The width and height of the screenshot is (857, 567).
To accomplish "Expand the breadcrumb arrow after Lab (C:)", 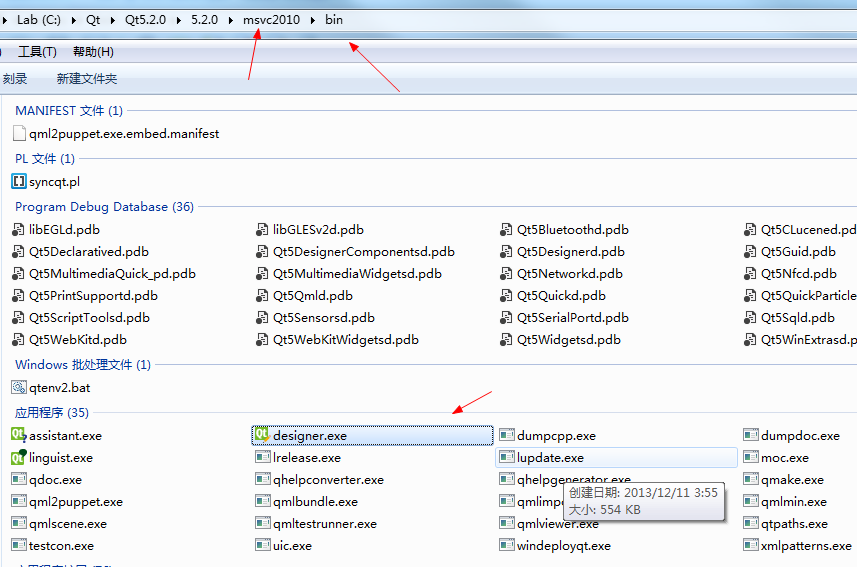I will coord(73,20).
